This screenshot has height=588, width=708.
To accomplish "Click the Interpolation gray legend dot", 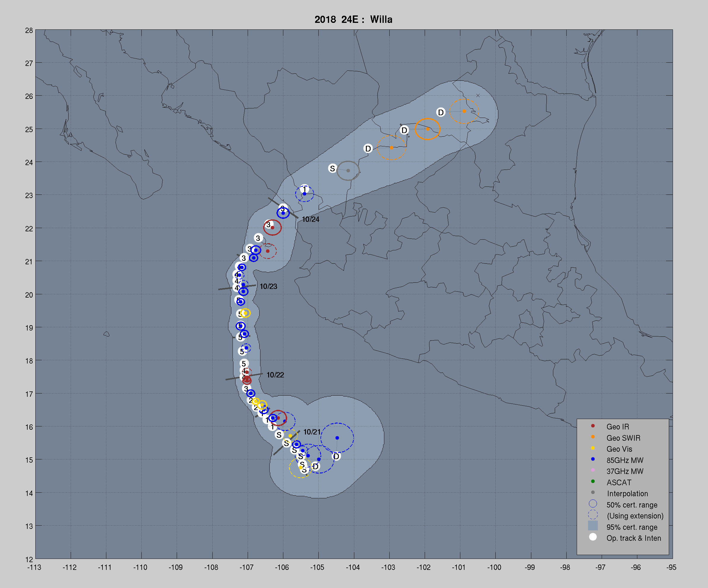I will coord(593,493).
